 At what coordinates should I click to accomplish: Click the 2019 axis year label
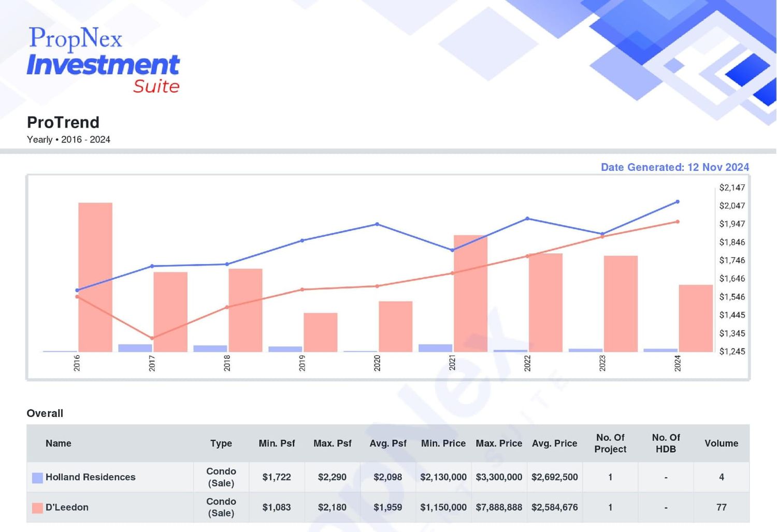tap(303, 363)
